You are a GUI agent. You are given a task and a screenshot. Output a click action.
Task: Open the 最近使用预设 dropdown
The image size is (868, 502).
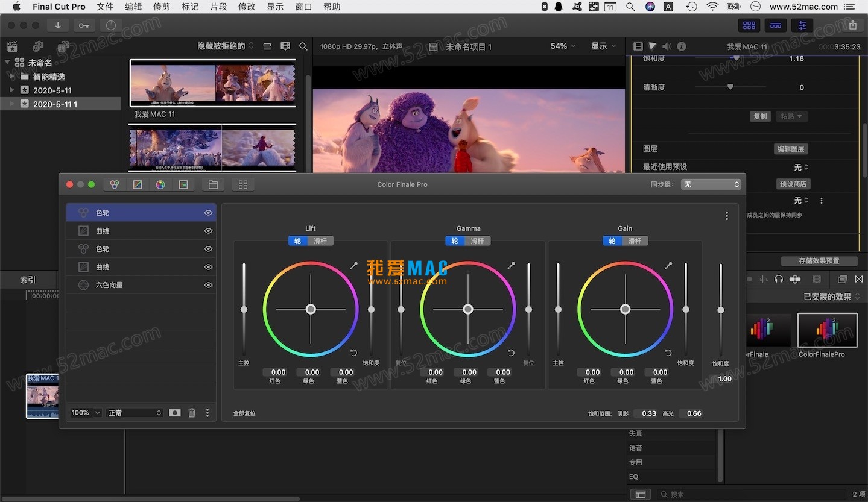coord(802,167)
